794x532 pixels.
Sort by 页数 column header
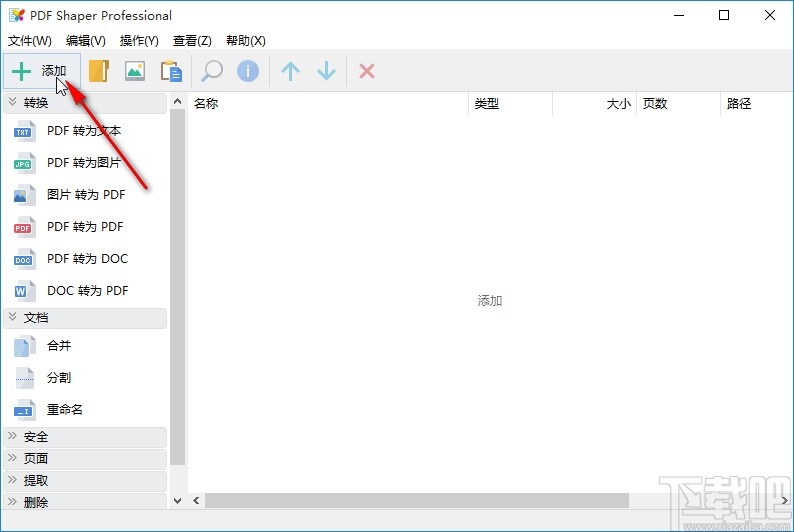coord(678,104)
